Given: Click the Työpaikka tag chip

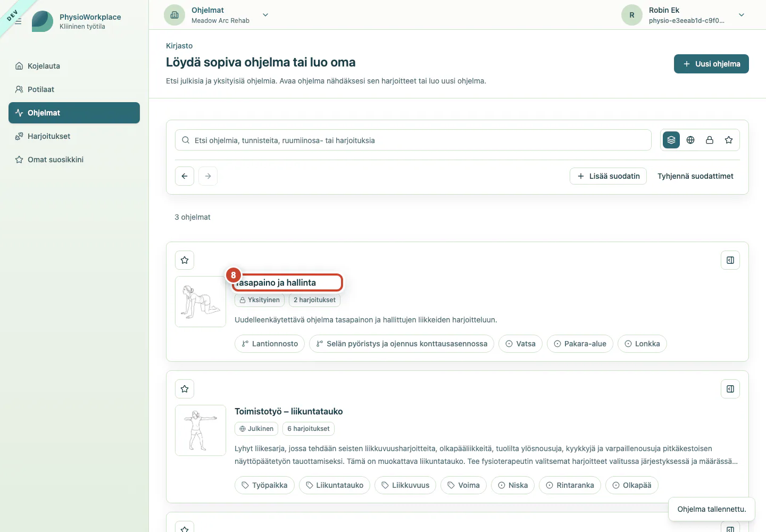Looking at the screenshot, I should tap(264, 485).
